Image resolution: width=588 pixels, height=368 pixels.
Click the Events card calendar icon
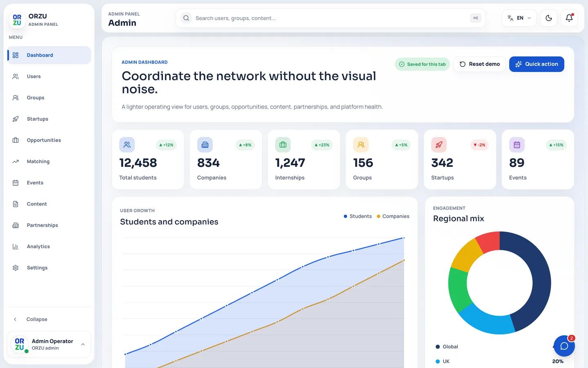coord(517,145)
